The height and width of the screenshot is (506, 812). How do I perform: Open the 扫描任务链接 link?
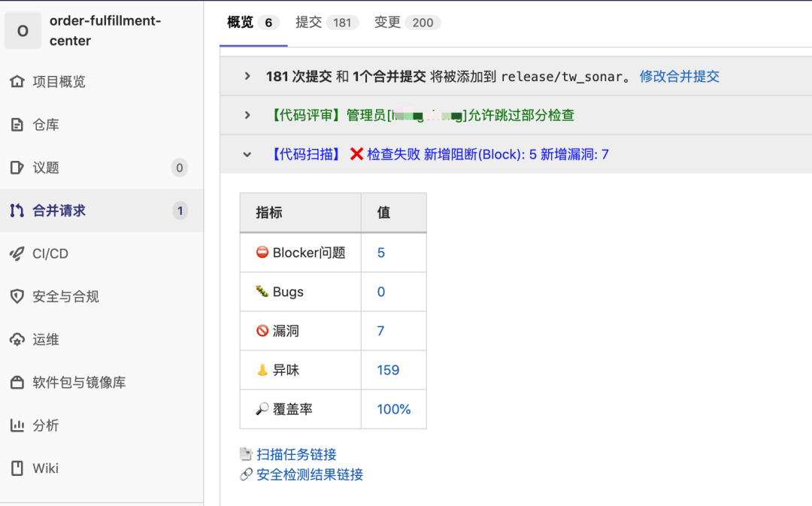(296, 454)
